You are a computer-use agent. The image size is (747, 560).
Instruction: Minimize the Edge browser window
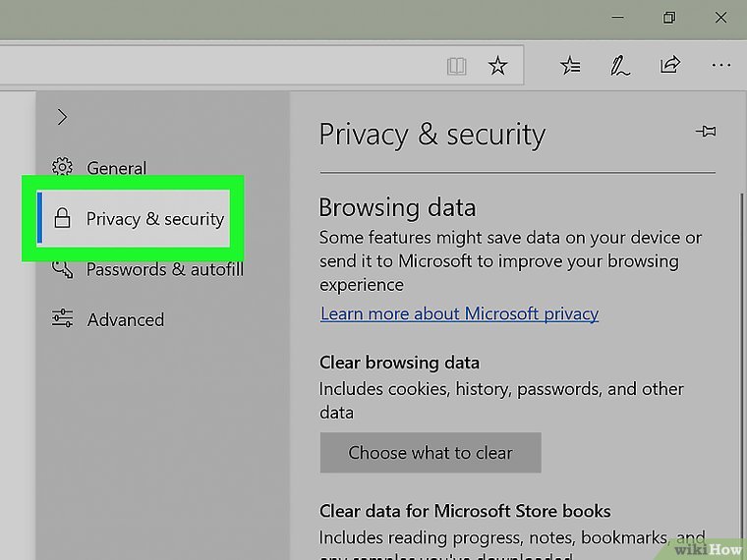(617, 17)
